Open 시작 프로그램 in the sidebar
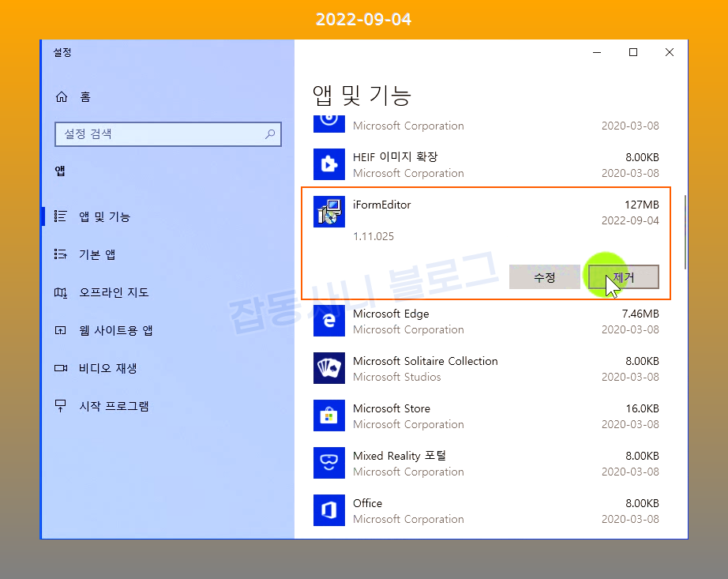728x579 pixels. pyautogui.click(x=114, y=406)
